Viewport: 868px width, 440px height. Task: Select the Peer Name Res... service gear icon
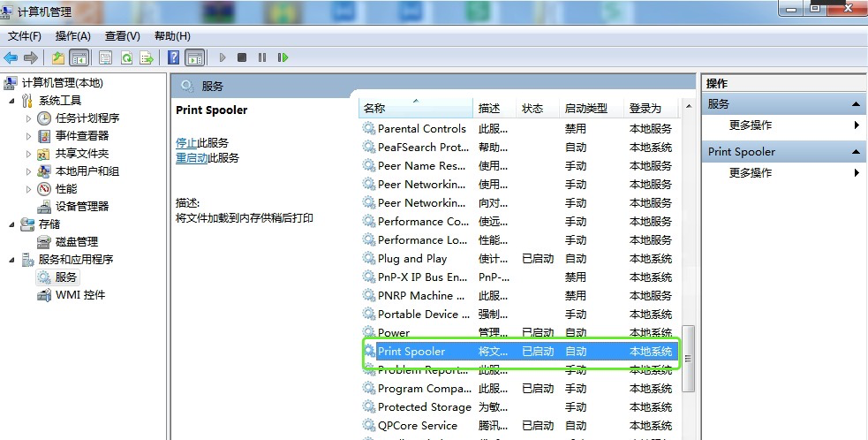coord(369,166)
